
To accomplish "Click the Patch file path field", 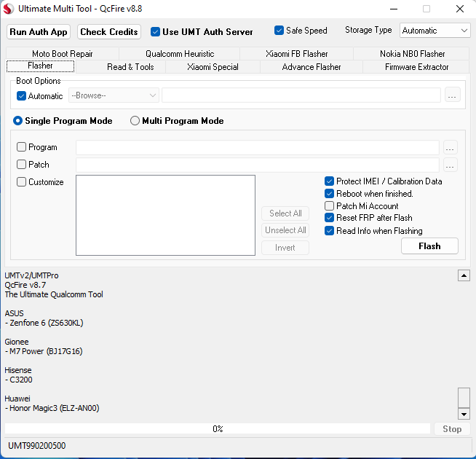I will pos(258,165).
